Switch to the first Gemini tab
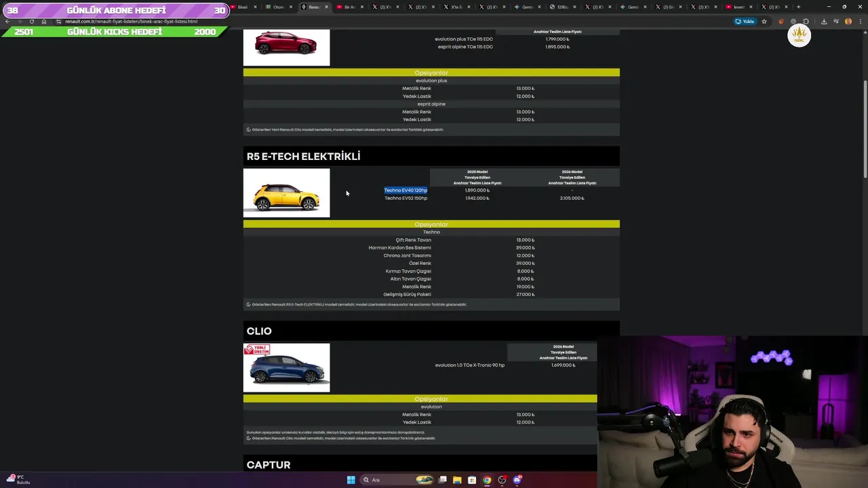Viewport: 868px width, 488px height. click(526, 7)
